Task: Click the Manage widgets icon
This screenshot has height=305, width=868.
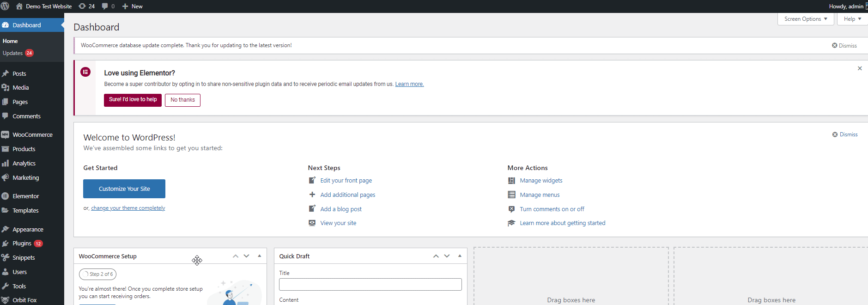Action: (511, 181)
